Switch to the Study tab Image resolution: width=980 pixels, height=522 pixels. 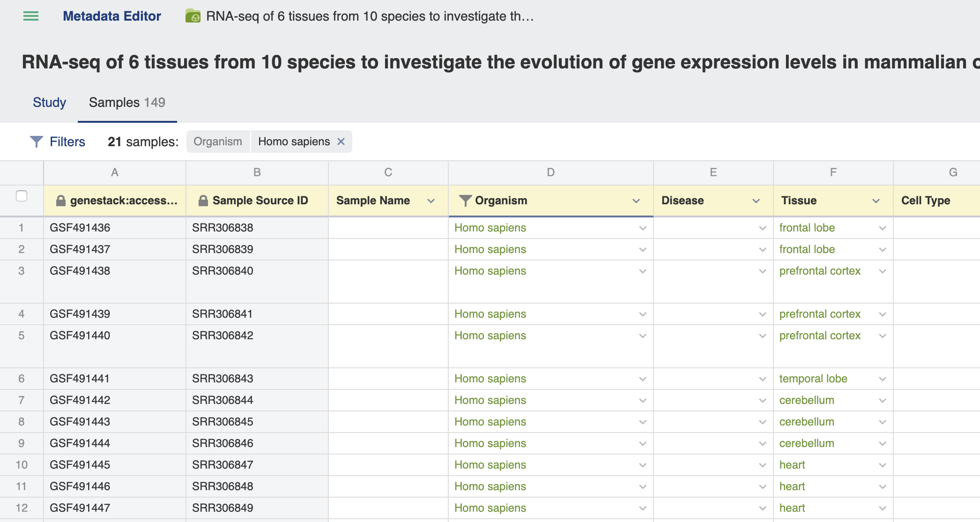[x=49, y=102]
